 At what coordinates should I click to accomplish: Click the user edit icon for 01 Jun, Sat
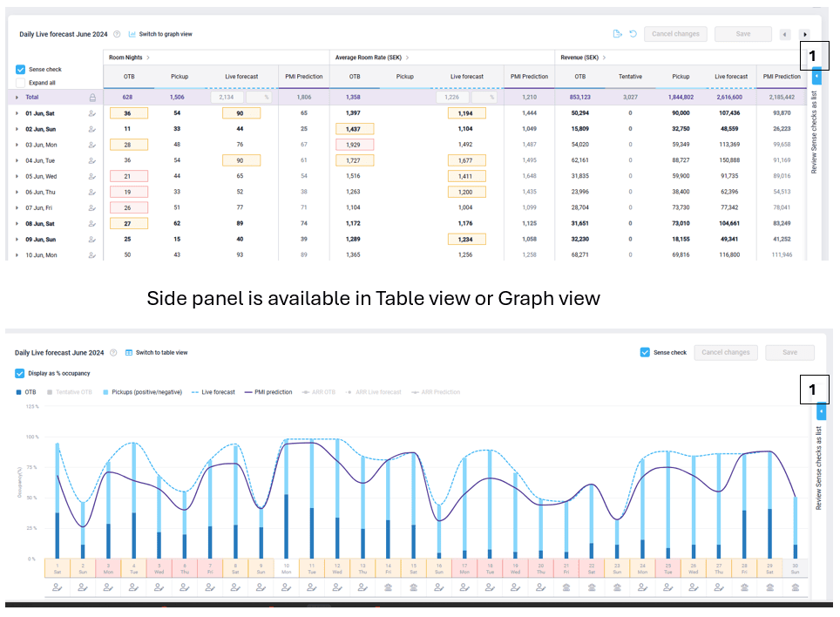point(92,113)
